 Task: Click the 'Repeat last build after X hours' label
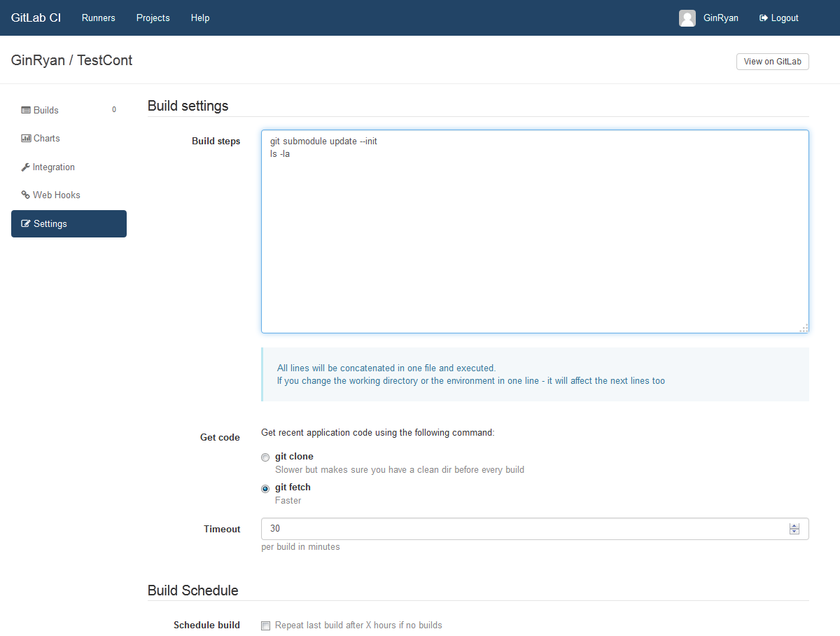point(358,625)
